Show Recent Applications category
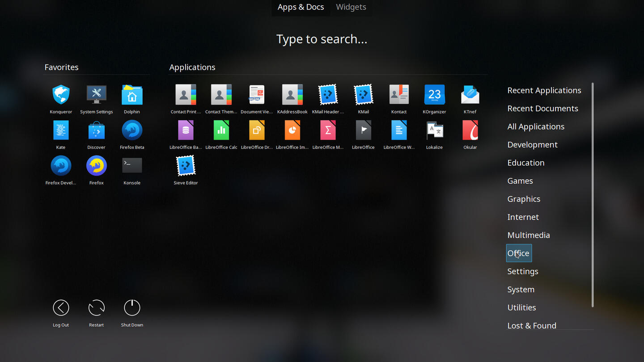The height and width of the screenshot is (362, 644). click(x=544, y=90)
